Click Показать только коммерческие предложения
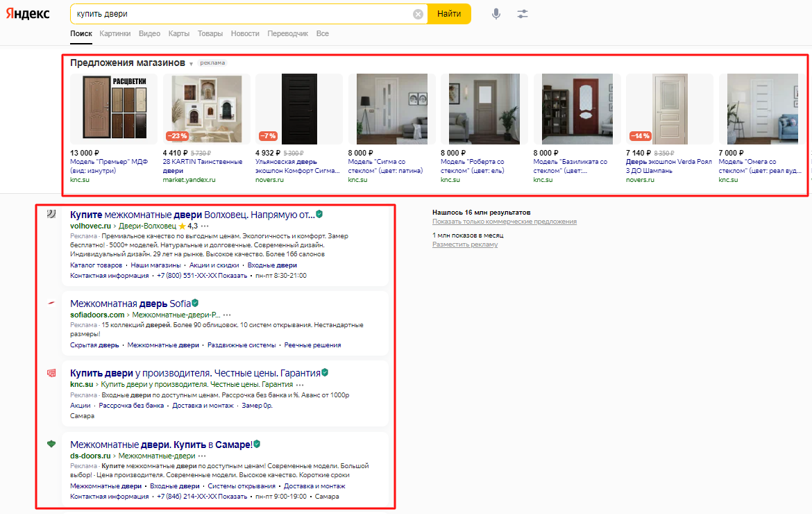 click(505, 222)
